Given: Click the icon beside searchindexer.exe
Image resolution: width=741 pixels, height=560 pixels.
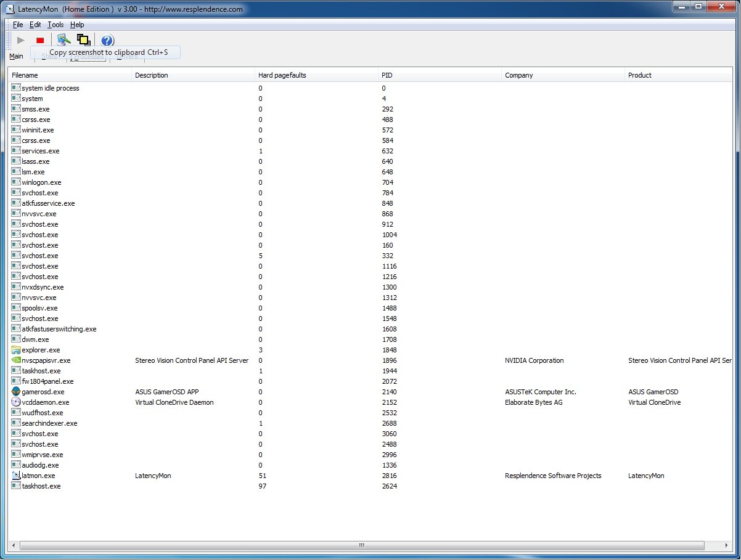Looking at the screenshot, I should [16, 423].
